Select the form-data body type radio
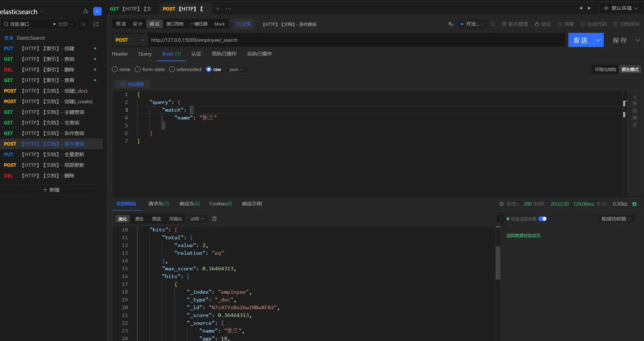644x341 pixels. point(138,70)
